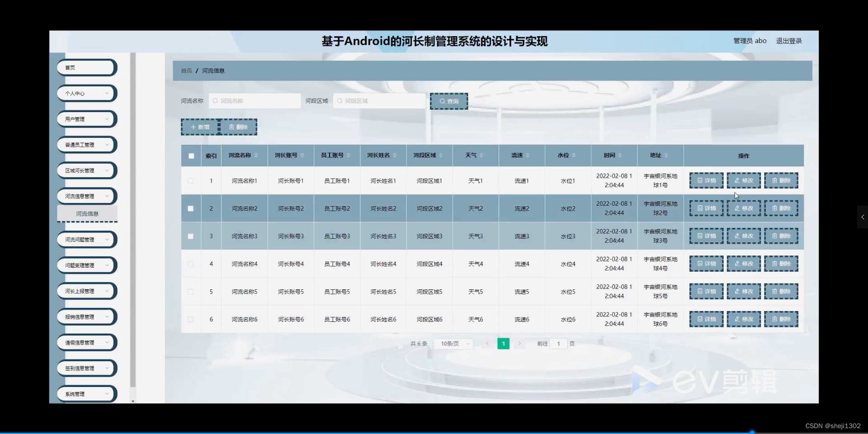
Task: Click the 修改 edit icon for 河流名称2
Action: [738, 208]
